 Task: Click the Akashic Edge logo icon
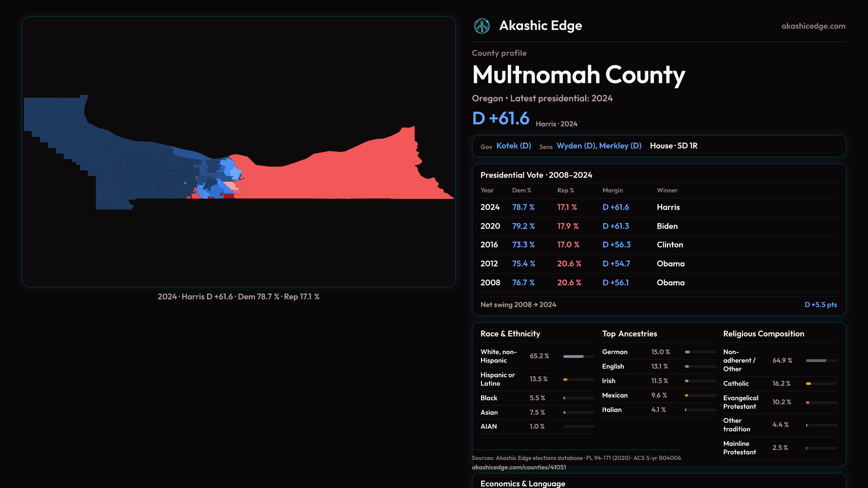tap(481, 26)
